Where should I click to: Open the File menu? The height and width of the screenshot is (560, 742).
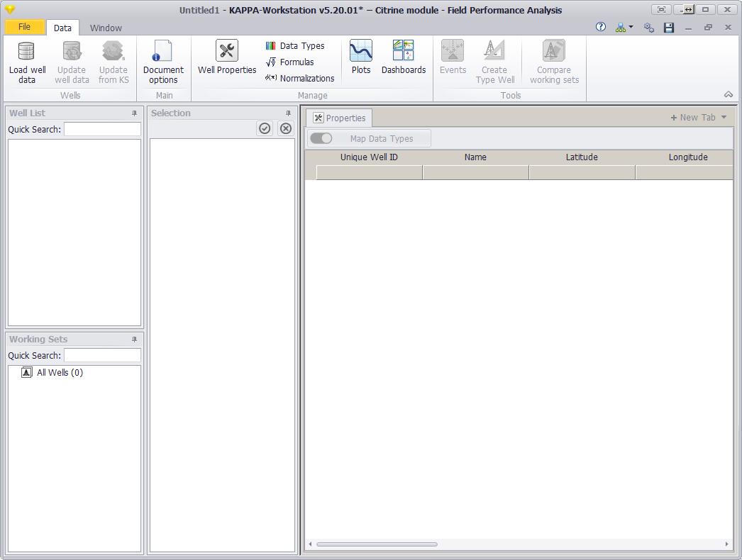(25, 27)
